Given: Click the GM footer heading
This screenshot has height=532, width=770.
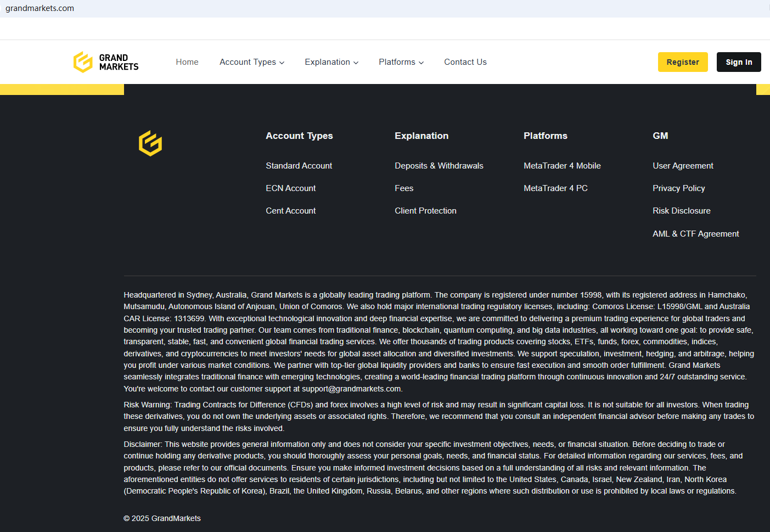Looking at the screenshot, I should point(660,136).
